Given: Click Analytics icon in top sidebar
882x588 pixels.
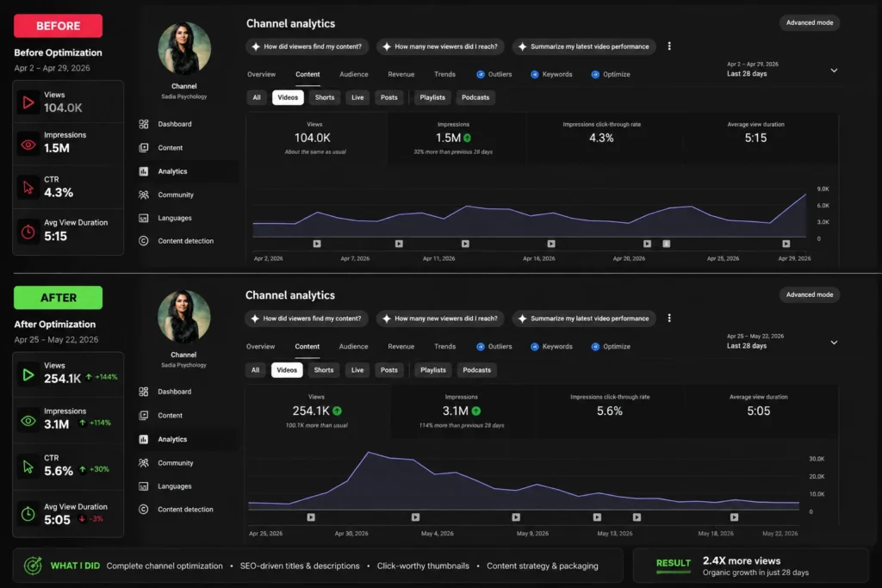Looking at the screenshot, I should point(144,171).
